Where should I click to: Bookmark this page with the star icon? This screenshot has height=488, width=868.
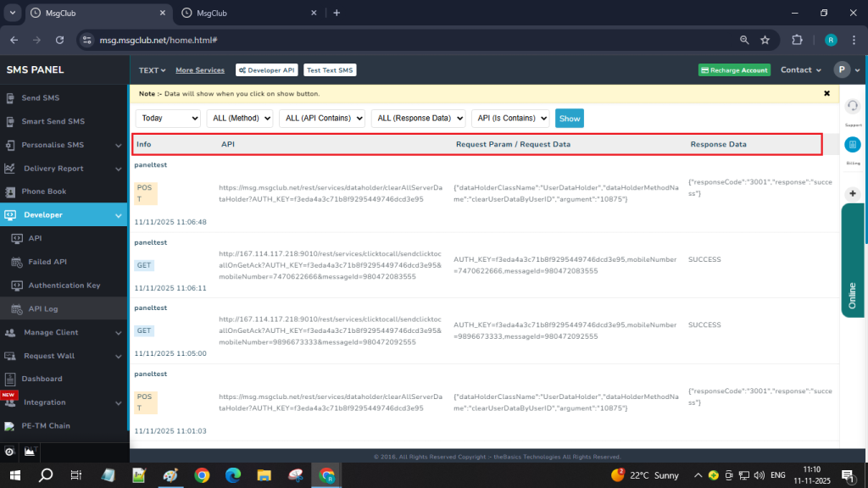(x=765, y=40)
